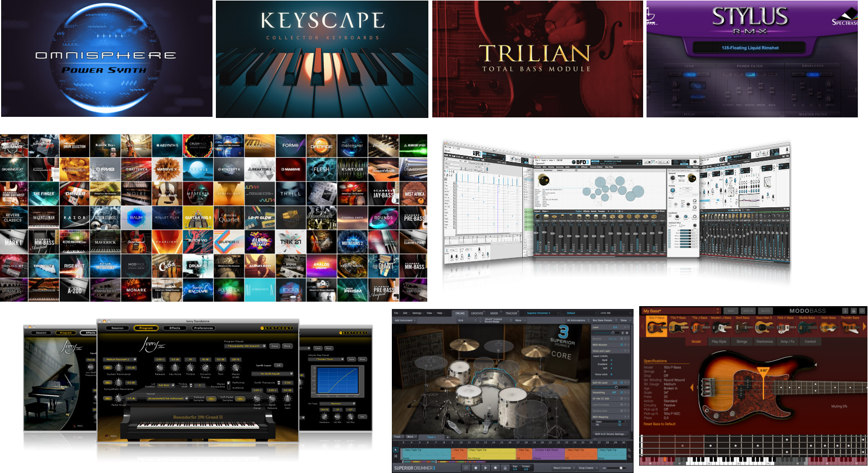Screen dimensions: 868x473
Task: Open the Guitar Rig 6 product tile
Action: (198, 217)
